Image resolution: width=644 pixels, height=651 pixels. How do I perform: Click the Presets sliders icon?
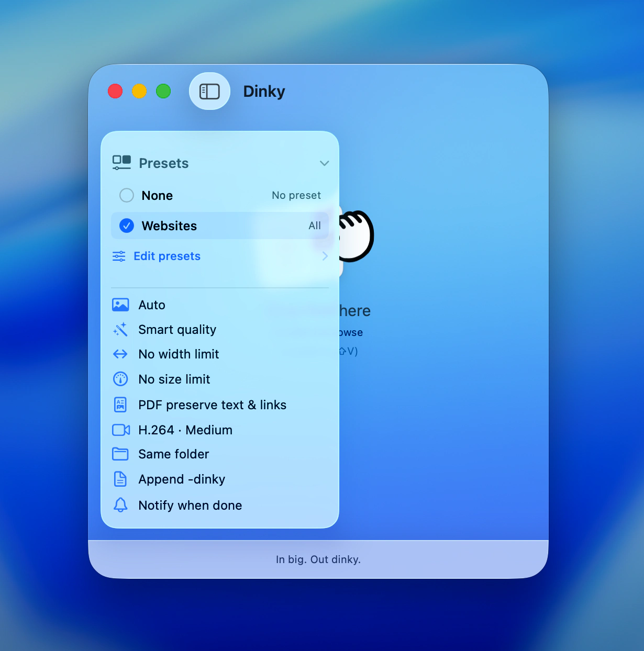coord(121,163)
